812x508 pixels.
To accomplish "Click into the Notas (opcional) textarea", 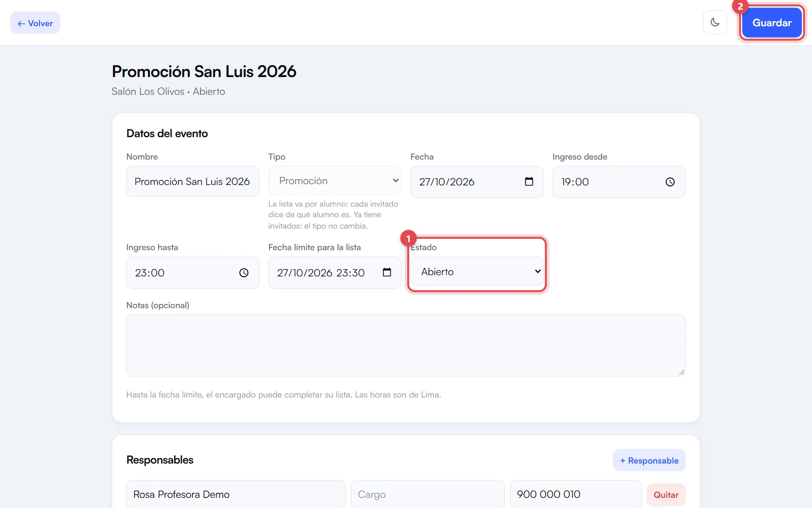I will [x=406, y=345].
